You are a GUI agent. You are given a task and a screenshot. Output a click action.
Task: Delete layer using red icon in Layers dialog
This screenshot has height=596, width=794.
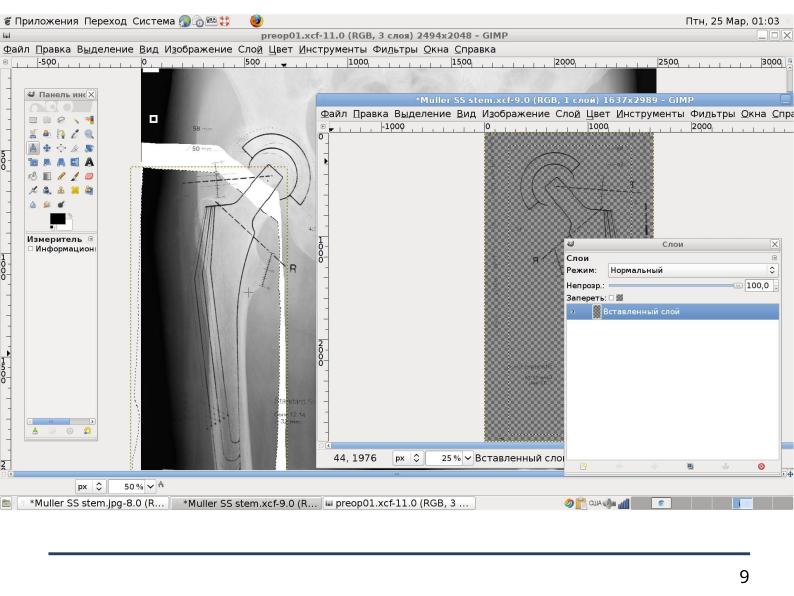point(761,466)
